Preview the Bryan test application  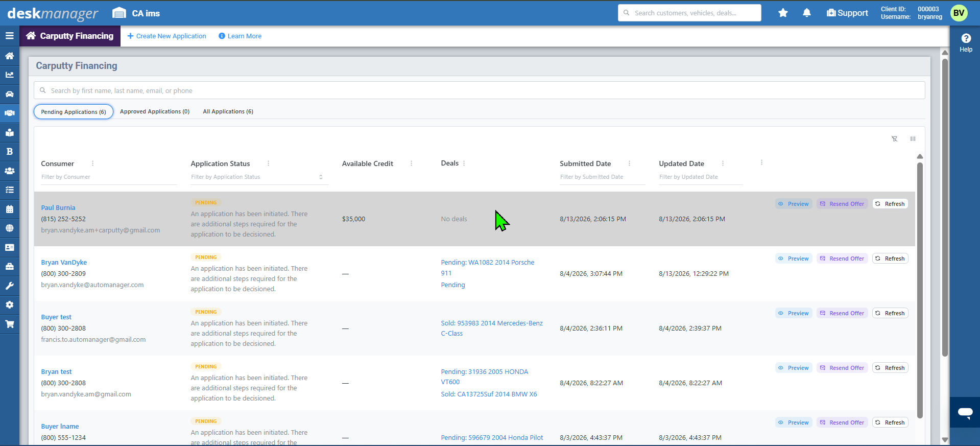pyautogui.click(x=794, y=368)
